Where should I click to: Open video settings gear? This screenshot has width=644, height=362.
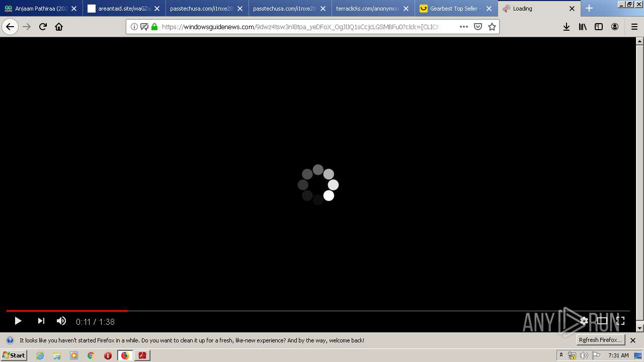tap(584, 321)
